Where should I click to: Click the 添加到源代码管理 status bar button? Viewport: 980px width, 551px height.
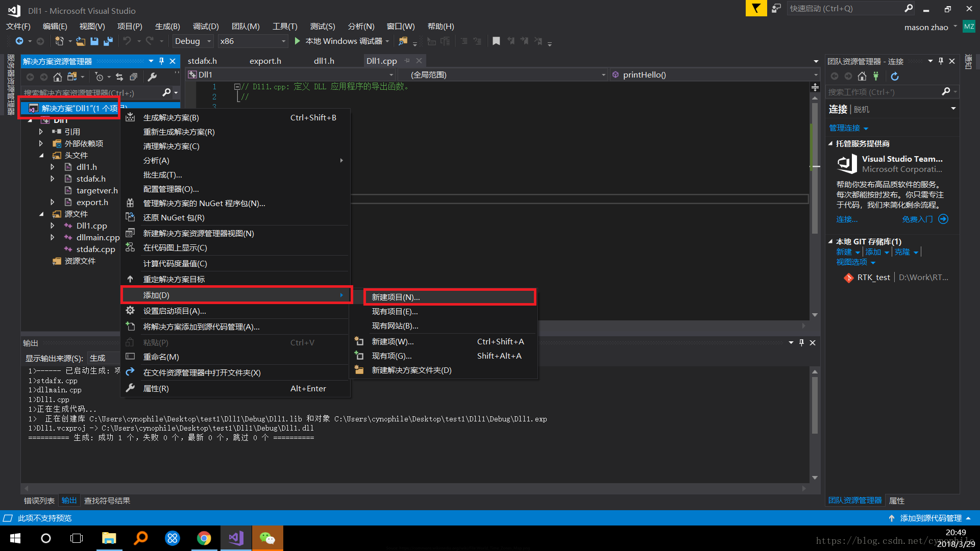(930, 518)
